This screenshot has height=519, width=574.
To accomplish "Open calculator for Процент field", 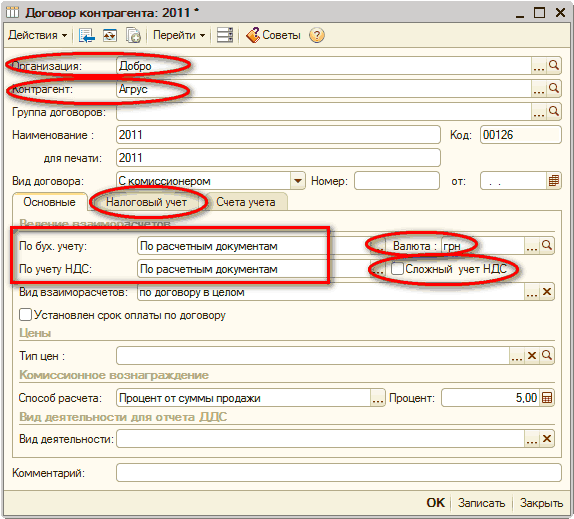I will (x=547, y=398).
